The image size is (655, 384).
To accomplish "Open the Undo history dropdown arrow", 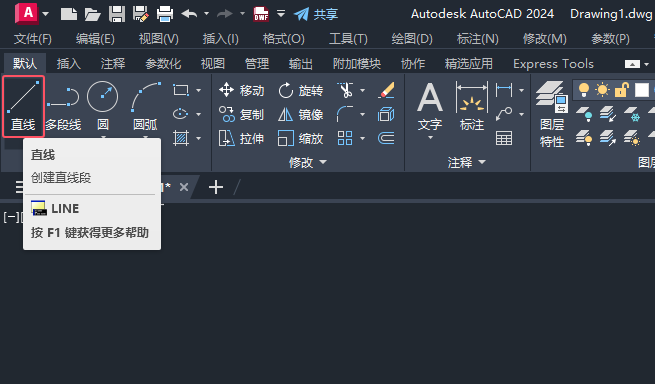I will click(206, 14).
